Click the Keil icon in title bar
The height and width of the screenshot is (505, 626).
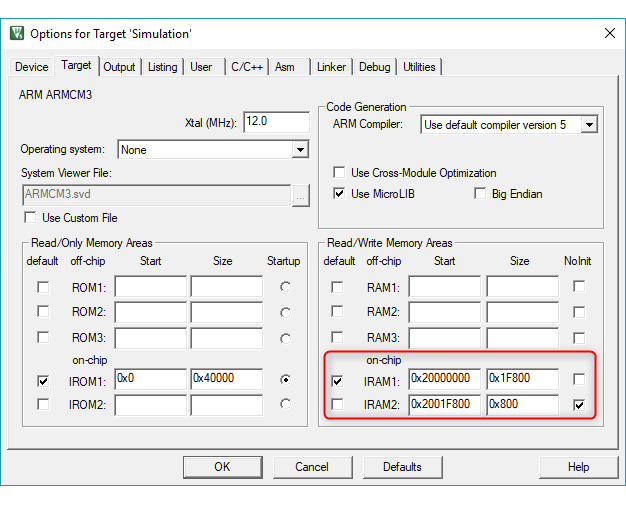pos(17,33)
